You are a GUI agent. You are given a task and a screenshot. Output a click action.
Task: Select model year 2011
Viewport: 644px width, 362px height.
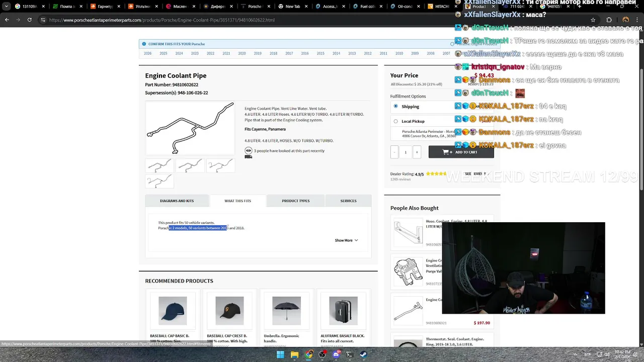point(383,53)
